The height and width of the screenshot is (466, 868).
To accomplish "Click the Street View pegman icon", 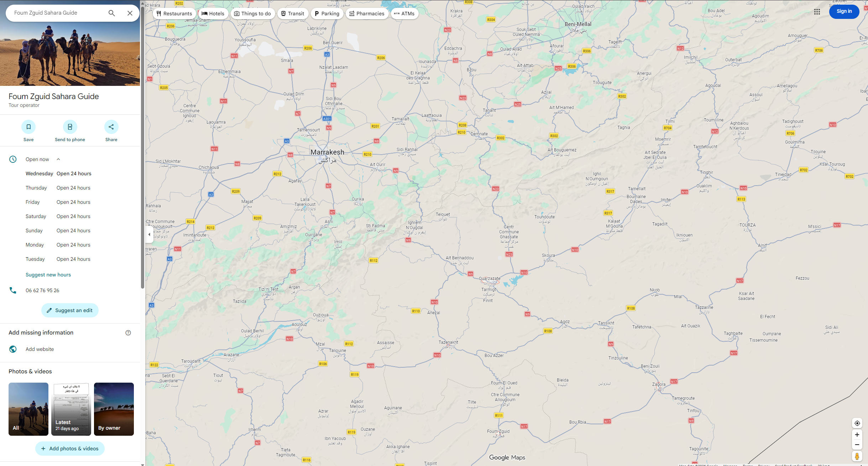I will click(857, 456).
